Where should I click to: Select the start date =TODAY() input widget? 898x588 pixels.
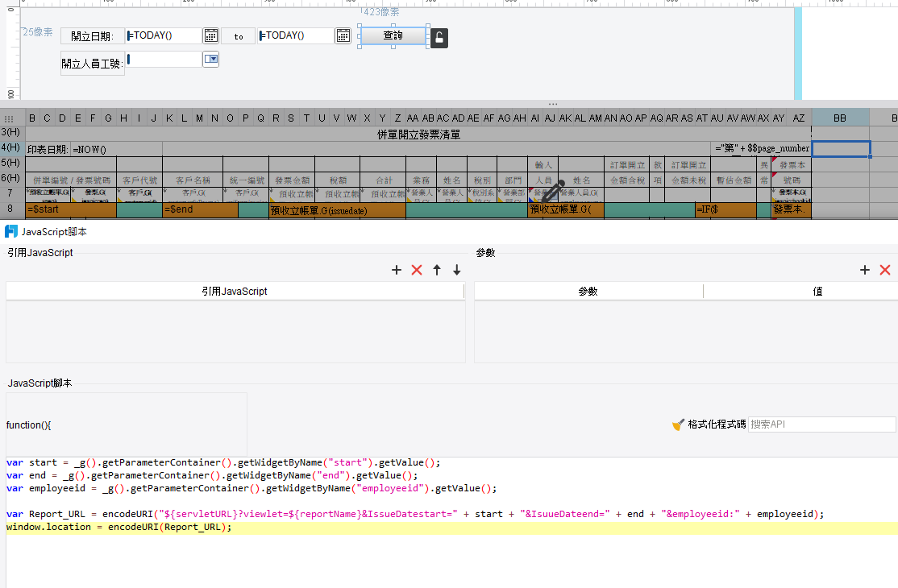click(164, 35)
